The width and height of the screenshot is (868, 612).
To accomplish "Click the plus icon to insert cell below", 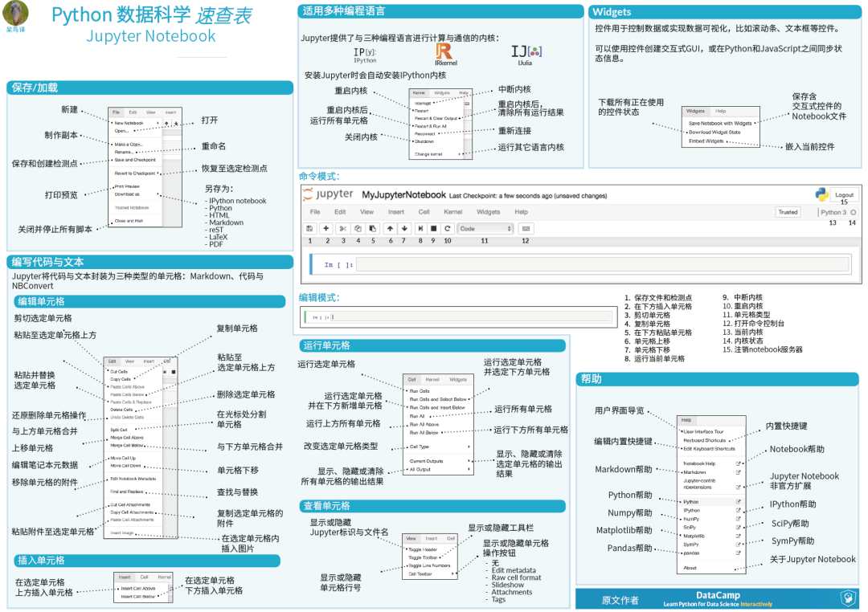I will click(326, 229).
